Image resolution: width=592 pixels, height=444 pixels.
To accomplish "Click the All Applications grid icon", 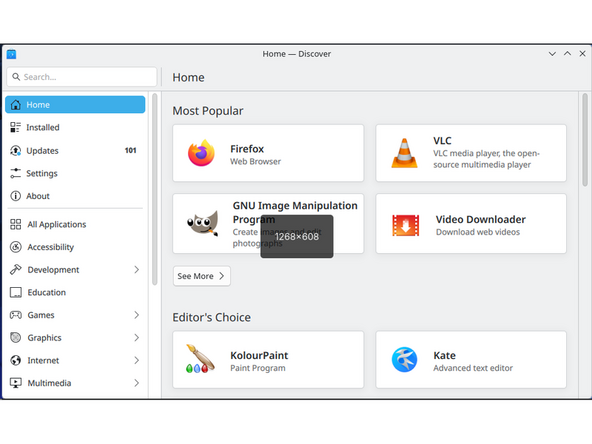I will tap(15, 224).
